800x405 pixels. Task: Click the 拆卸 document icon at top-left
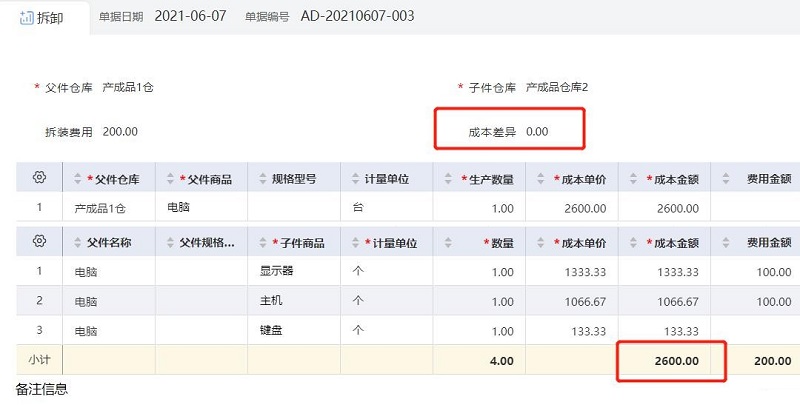pos(26,17)
